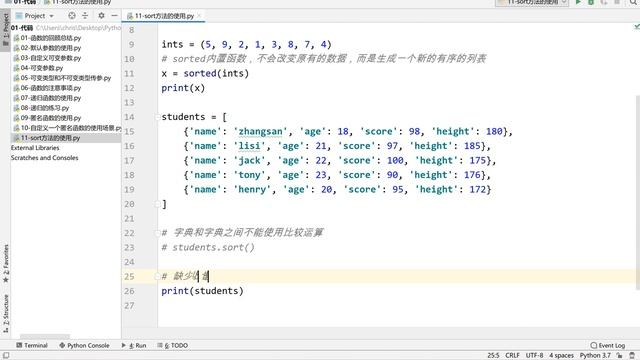Change 4 spaces indent setting
The width and height of the screenshot is (640, 360).
click(561, 356)
